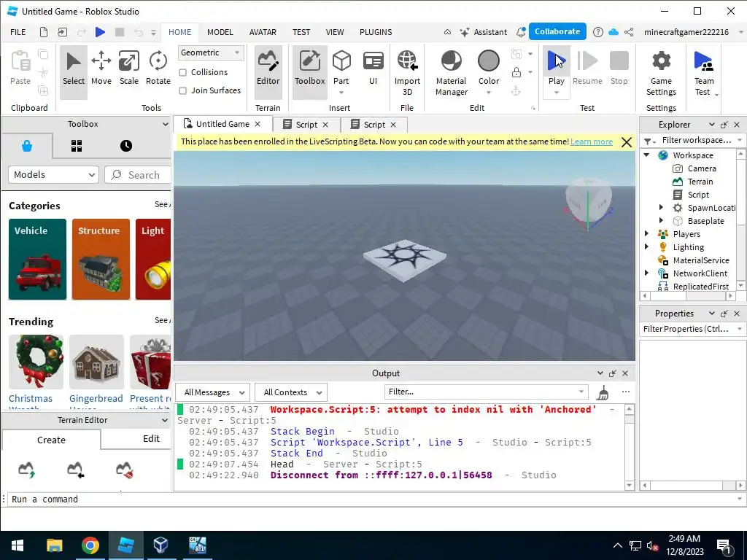Enable the Join Surfaces checkbox
The height and width of the screenshot is (560, 747).
click(182, 90)
